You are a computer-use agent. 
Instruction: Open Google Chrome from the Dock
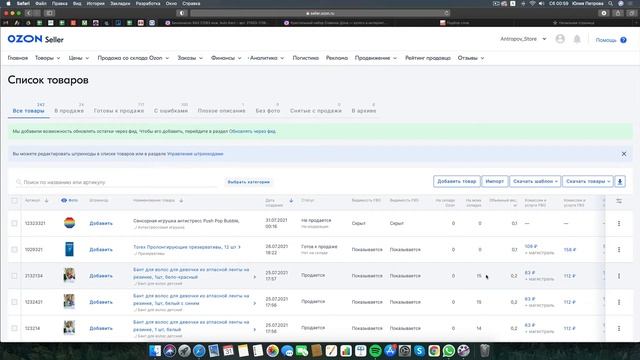tap(434, 351)
